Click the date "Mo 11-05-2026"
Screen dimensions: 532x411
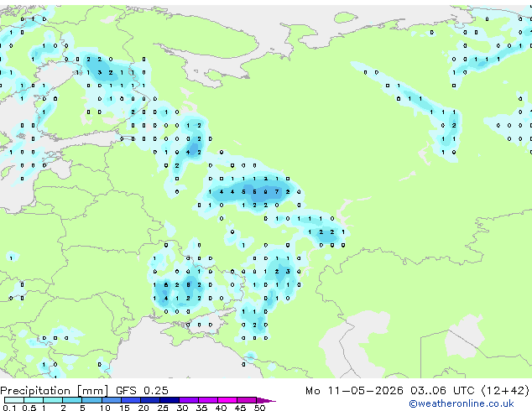point(354,391)
